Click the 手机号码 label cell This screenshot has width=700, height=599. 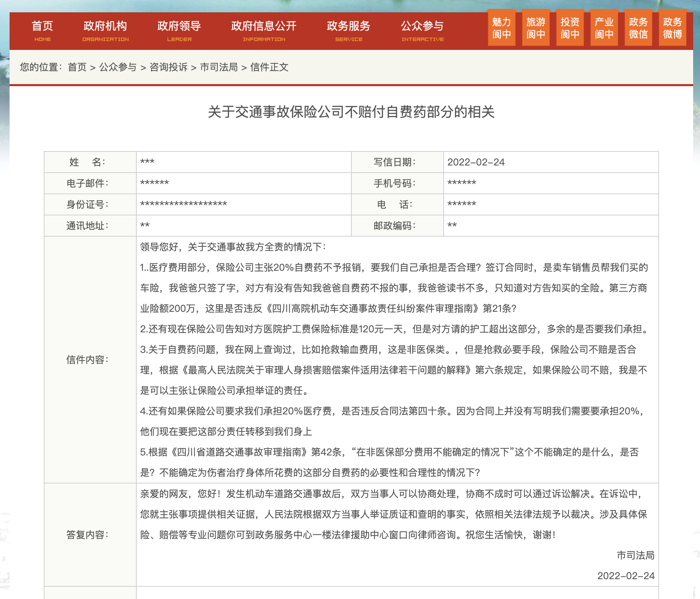[398, 183]
